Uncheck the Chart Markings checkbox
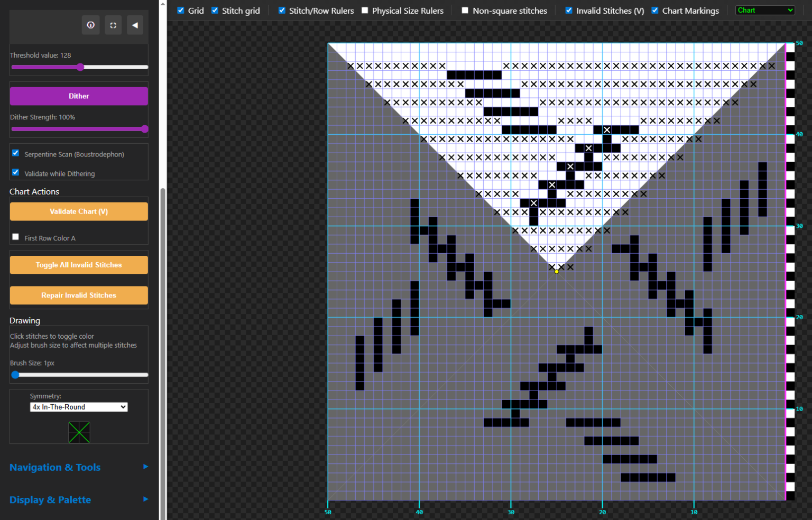The height and width of the screenshot is (520, 812). tap(655, 11)
